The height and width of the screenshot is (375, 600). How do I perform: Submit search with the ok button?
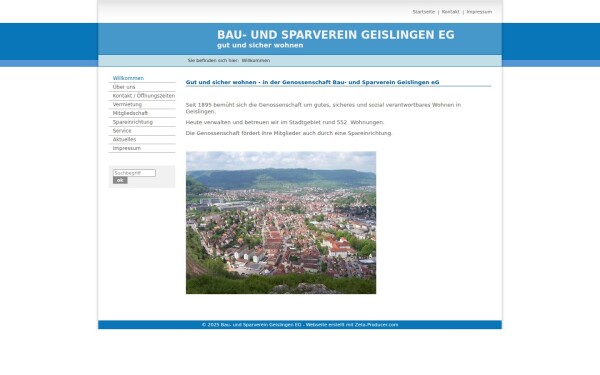pyautogui.click(x=120, y=180)
